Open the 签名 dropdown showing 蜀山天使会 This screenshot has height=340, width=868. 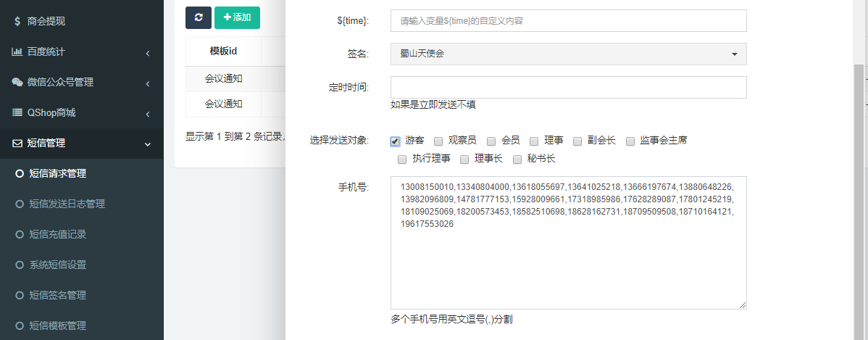(568, 54)
